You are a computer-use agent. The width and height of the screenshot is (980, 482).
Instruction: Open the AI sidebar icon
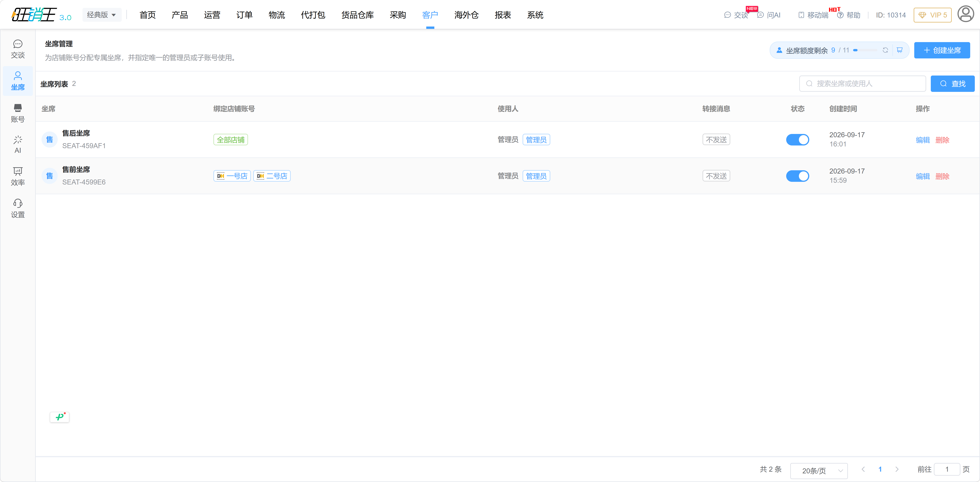[17, 145]
